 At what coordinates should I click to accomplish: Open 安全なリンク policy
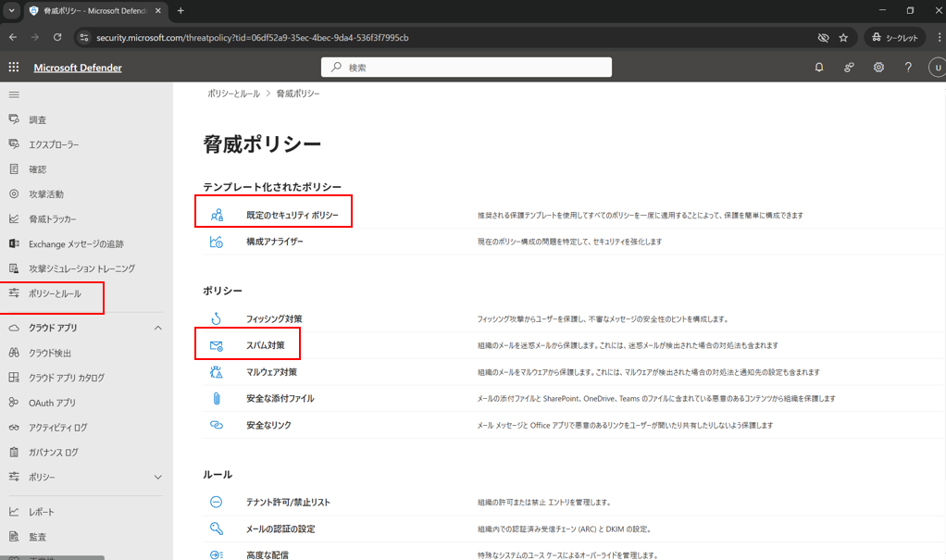(268, 425)
